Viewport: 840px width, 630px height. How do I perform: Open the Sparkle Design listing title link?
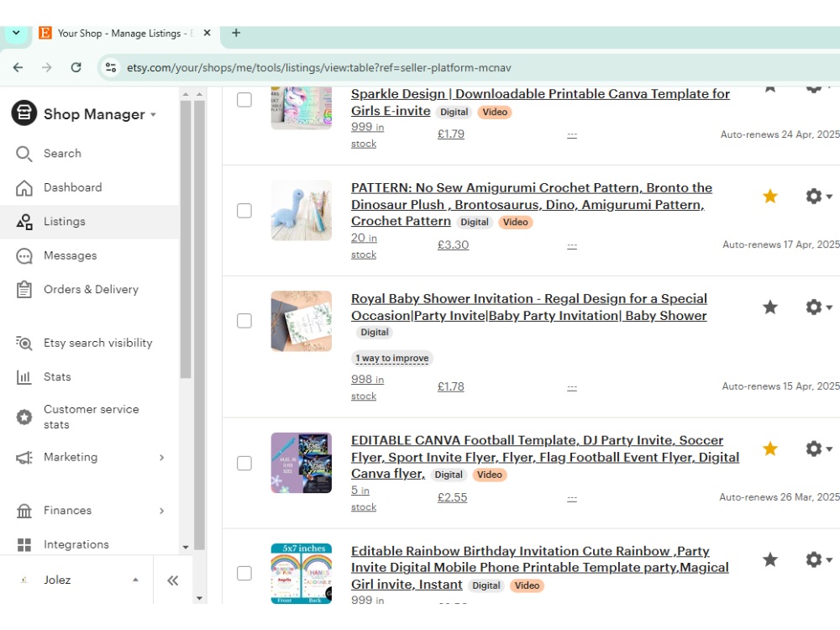coord(540,102)
